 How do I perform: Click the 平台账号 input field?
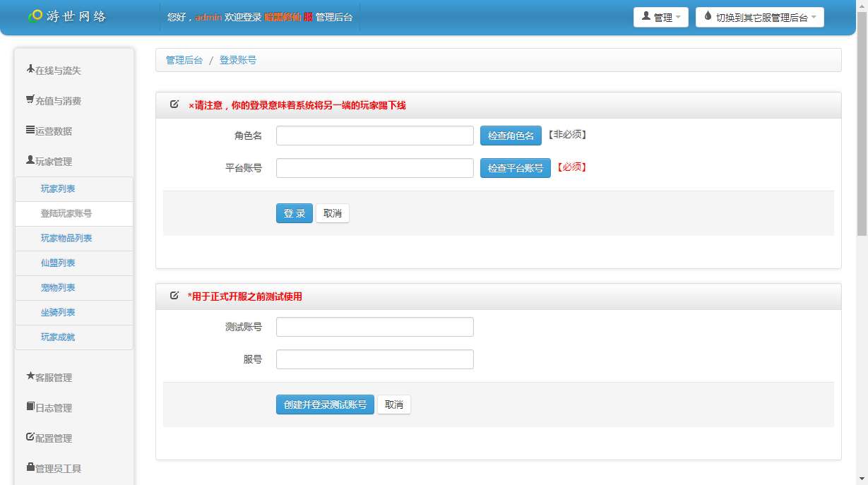(374, 168)
